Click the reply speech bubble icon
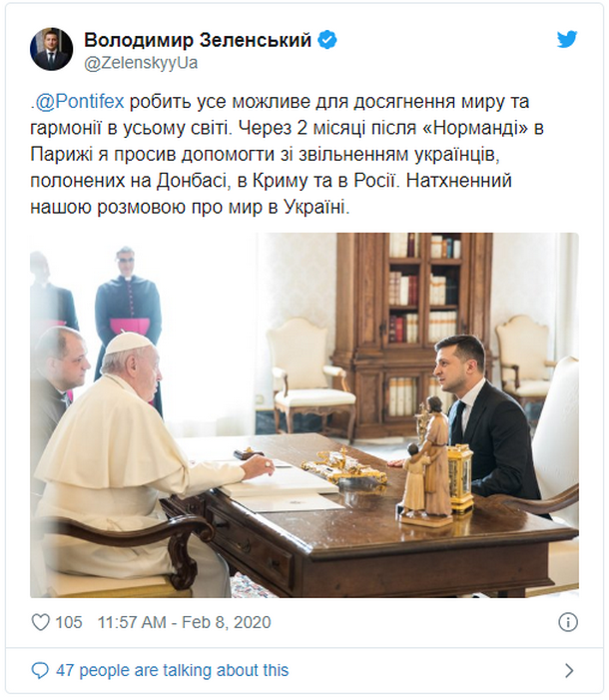This screenshot has height=700, width=609. point(40,670)
